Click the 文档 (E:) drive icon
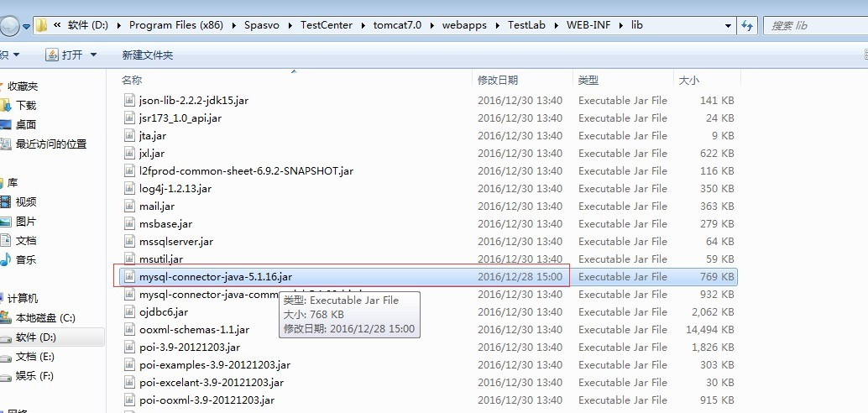The height and width of the screenshot is (413, 868). point(5,357)
